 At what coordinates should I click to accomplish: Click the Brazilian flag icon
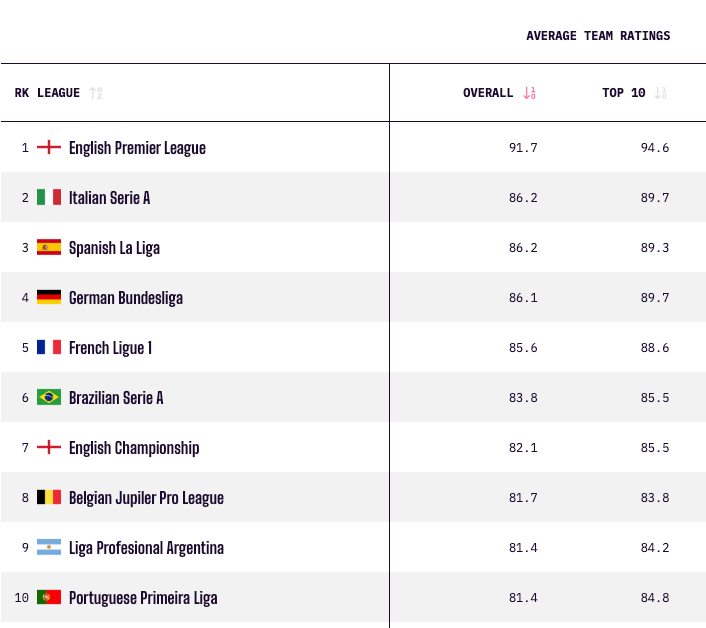click(x=49, y=397)
